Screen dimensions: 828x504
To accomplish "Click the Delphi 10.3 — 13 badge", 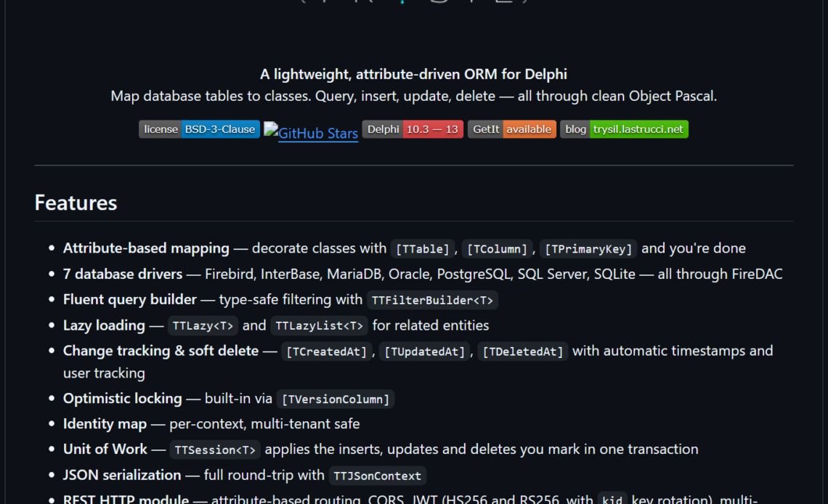I will click(413, 129).
